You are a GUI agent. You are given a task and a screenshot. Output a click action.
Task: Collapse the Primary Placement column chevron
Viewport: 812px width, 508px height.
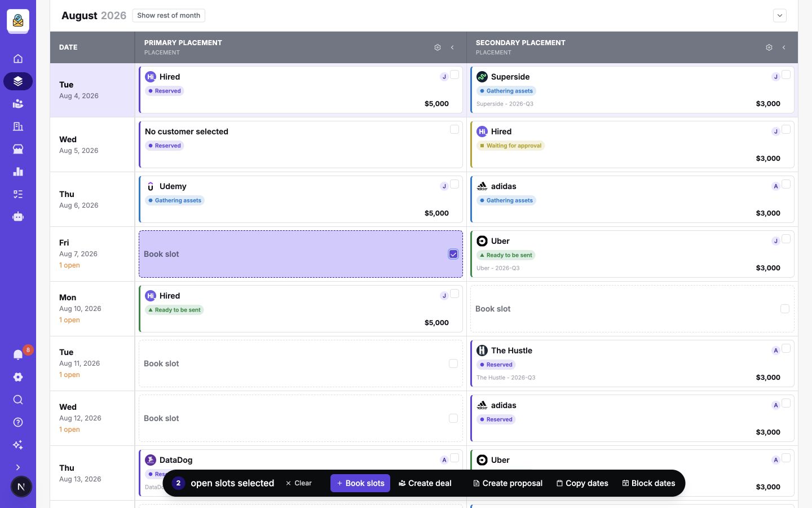coord(452,47)
